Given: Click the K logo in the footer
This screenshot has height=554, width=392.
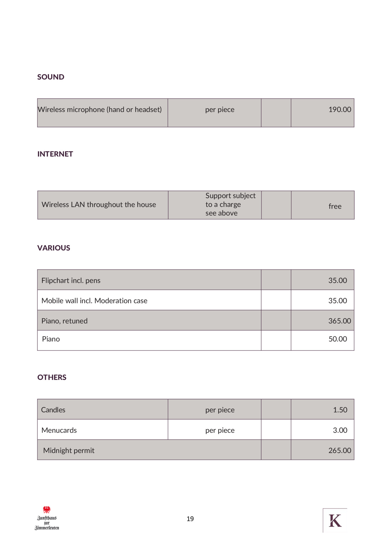Looking at the screenshot, I should [335, 520].
